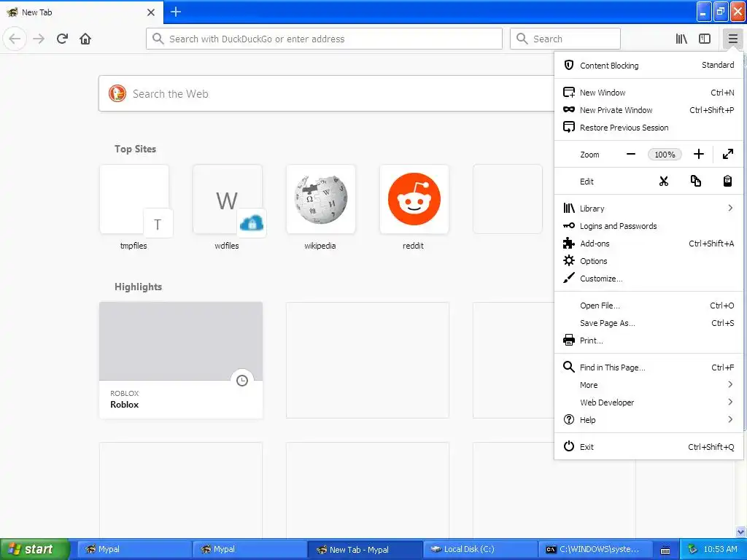
Task: Switch to New Tab - Mypal taskbar item
Action: click(x=365, y=549)
